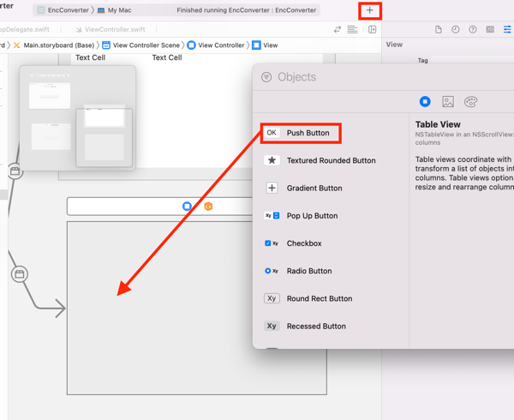
Task: Click the plus Library button in toolbar
Action: [369, 10]
